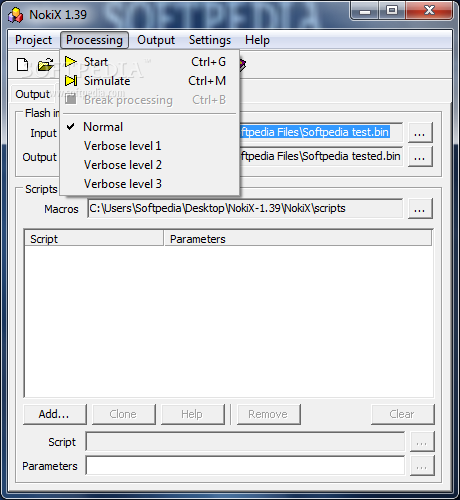Browse for the Macros folder
Screen dimensions: 460x500
[420, 209]
